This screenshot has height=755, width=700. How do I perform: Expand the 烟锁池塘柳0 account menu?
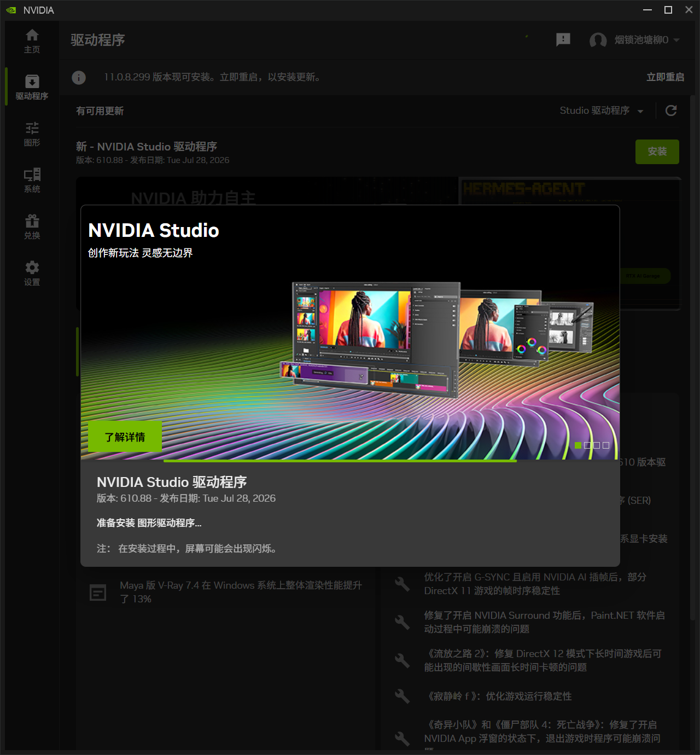(647, 40)
